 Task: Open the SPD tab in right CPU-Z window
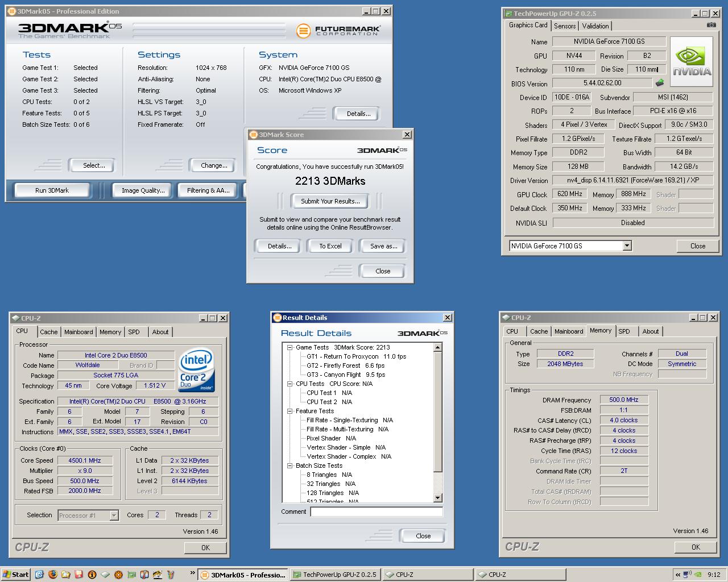click(624, 331)
